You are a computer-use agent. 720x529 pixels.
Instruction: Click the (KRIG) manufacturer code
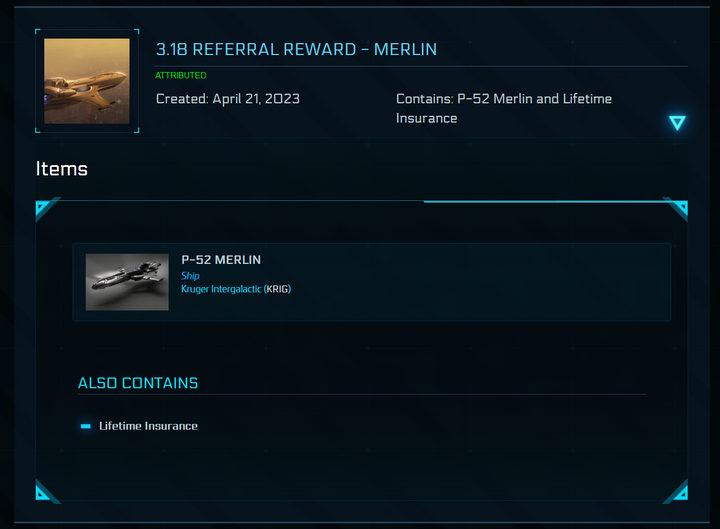(x=277, y=289)
